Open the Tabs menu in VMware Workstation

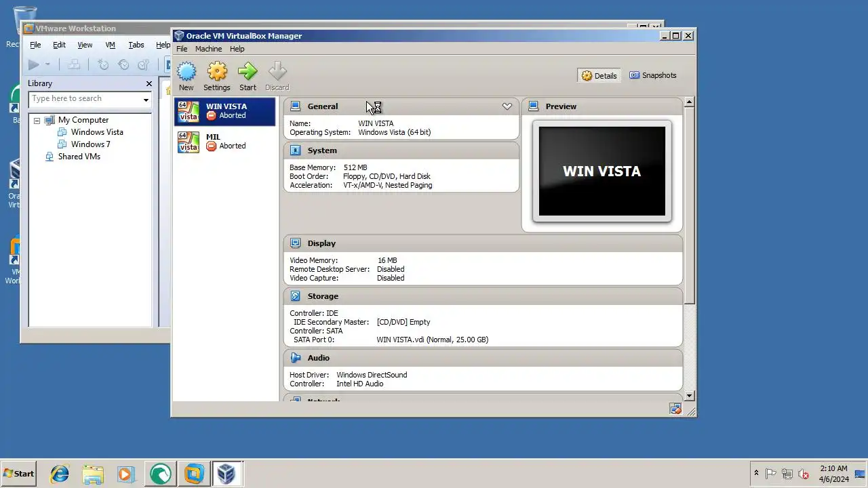[136, 45]
